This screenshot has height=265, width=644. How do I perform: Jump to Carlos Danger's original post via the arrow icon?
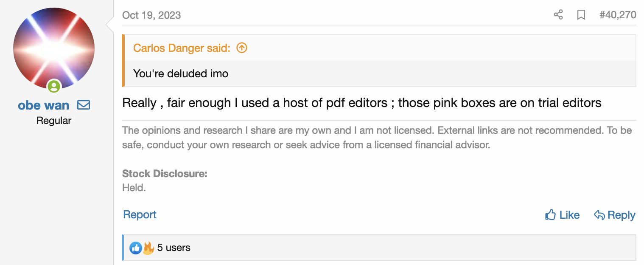coord(241,48)
